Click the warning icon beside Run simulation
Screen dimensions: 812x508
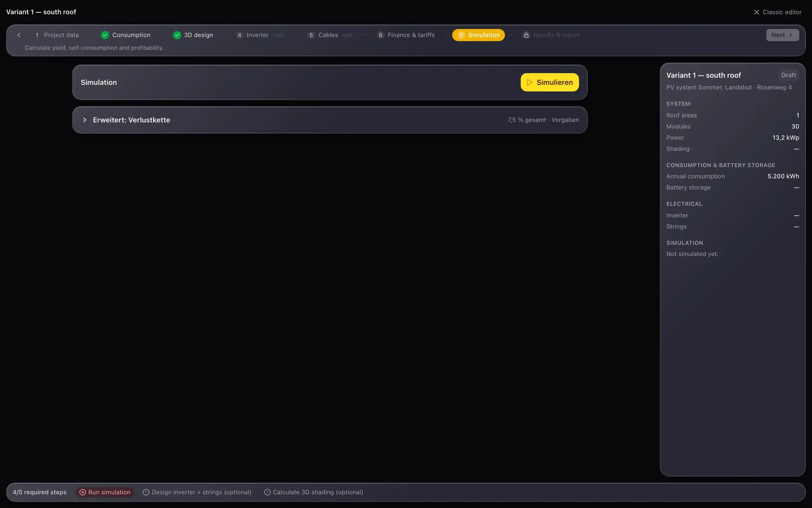coord(83,492)
